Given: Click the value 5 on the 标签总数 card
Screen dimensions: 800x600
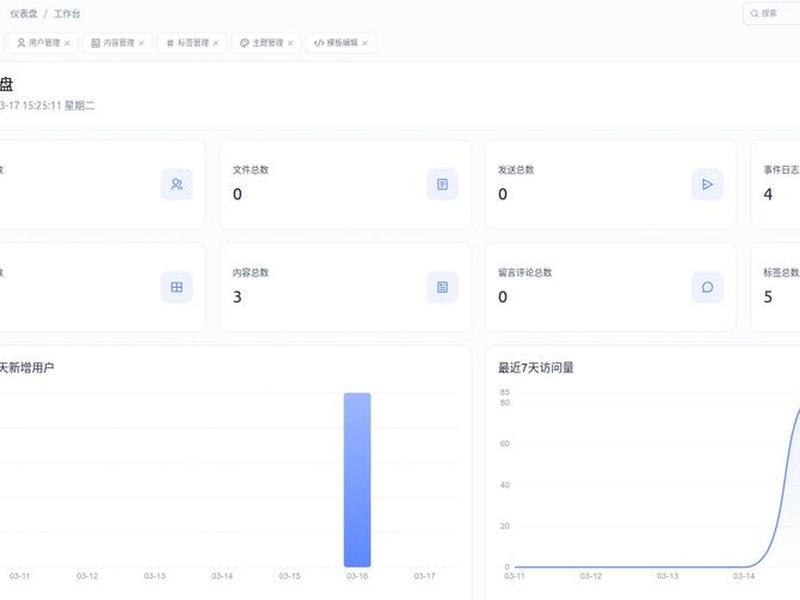Looking at the screenshot, I should pyautogui.click(x=768, y=297).
